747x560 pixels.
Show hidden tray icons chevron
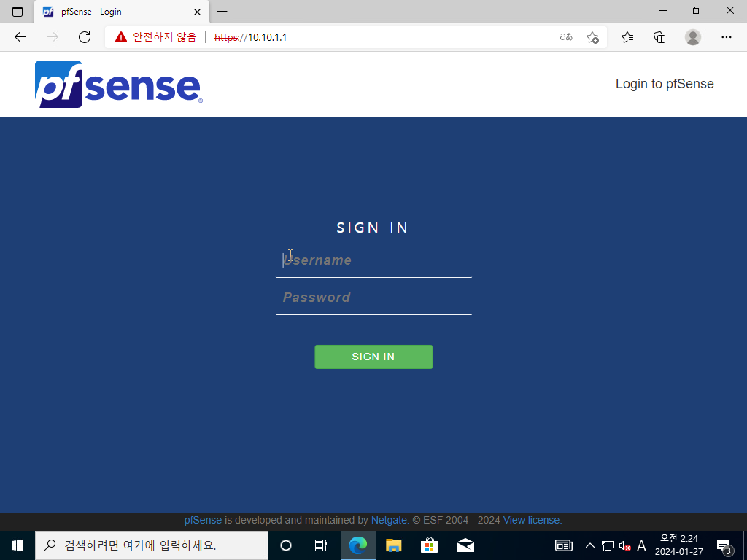coord(589,545)
